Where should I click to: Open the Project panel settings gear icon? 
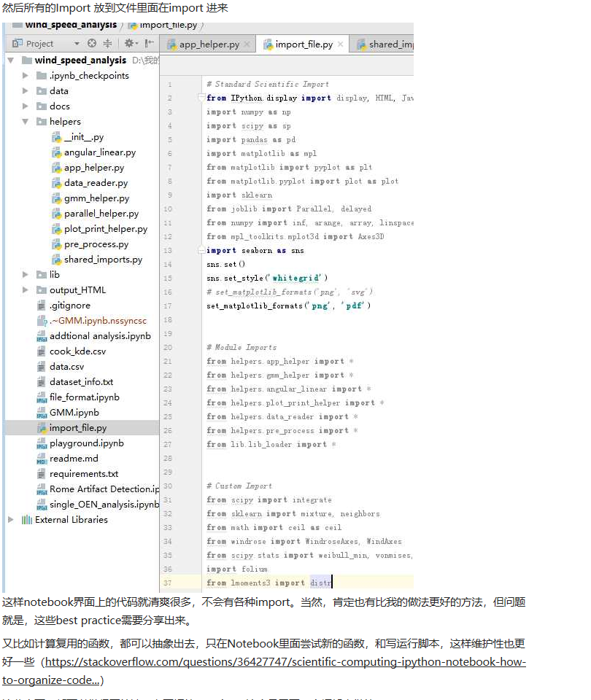tap(129, 43)
